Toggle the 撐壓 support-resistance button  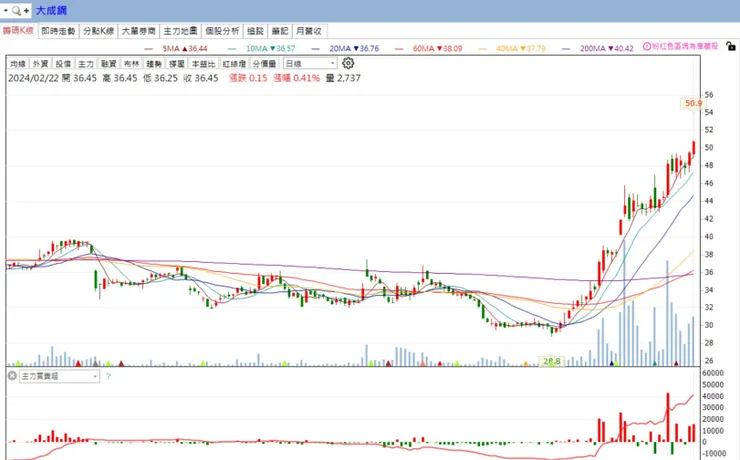(177, 64)
